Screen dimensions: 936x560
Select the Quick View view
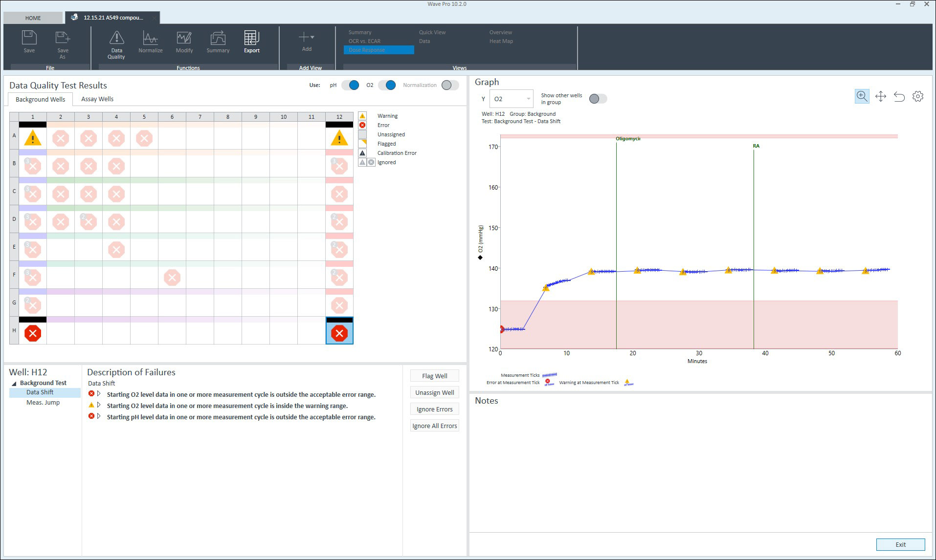[432, 32]
